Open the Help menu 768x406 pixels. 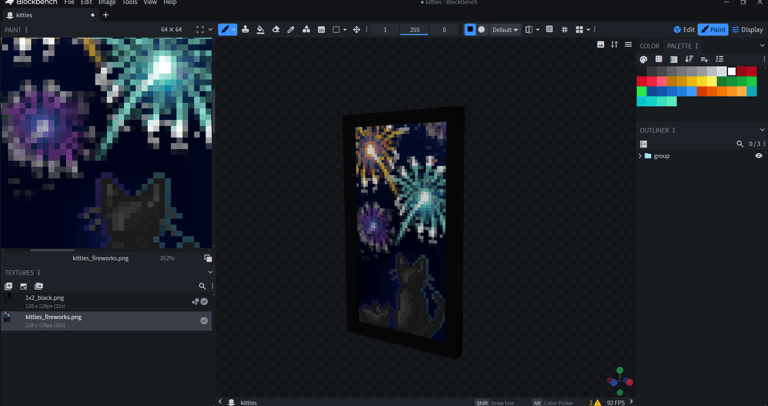pyautogui.click(x=170, y=2)
